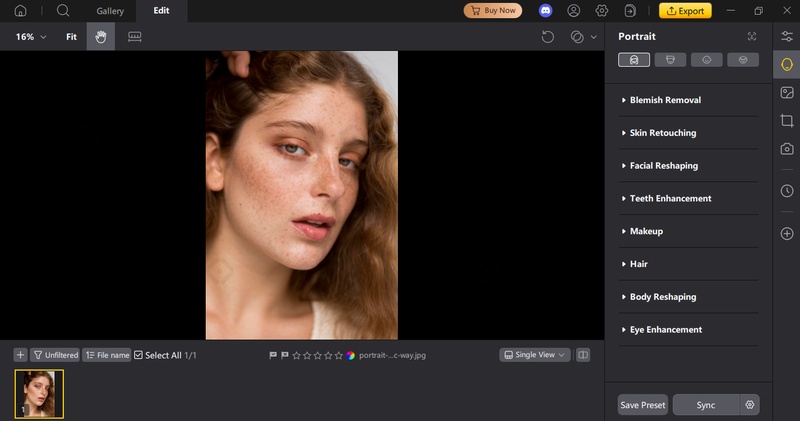
Task: Select the yellow Portrait face panel icon
Action: pyautogui.click(x=787, y=64)
